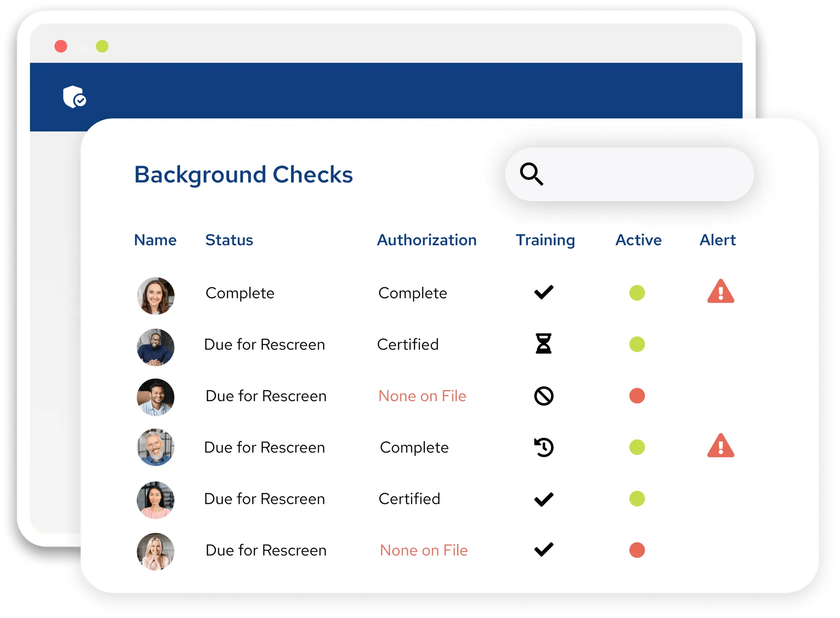Click the prohibited circle training icon
The width and height of the screenshot is (840, 618).
pyautogui.click(x=543, y=396)
